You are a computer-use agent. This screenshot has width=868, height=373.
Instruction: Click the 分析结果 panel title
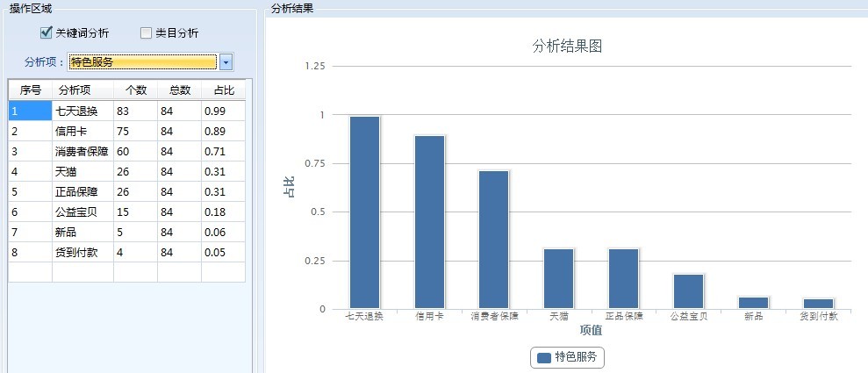291,9
